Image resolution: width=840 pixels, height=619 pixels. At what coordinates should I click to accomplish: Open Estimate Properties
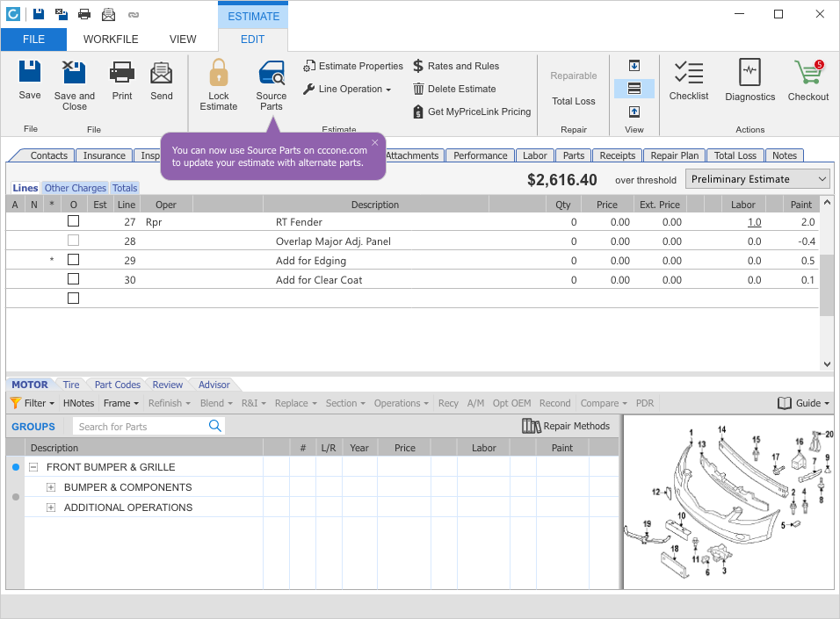pyautogui.click(x=353, y=66)
